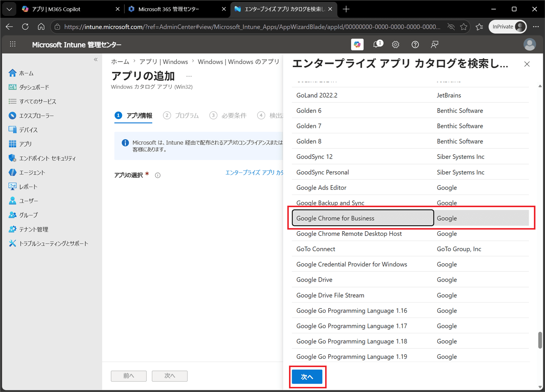Click the InPrivate profile button
Image resolution: width=545 pixels, height=392 pixels.
508,26
